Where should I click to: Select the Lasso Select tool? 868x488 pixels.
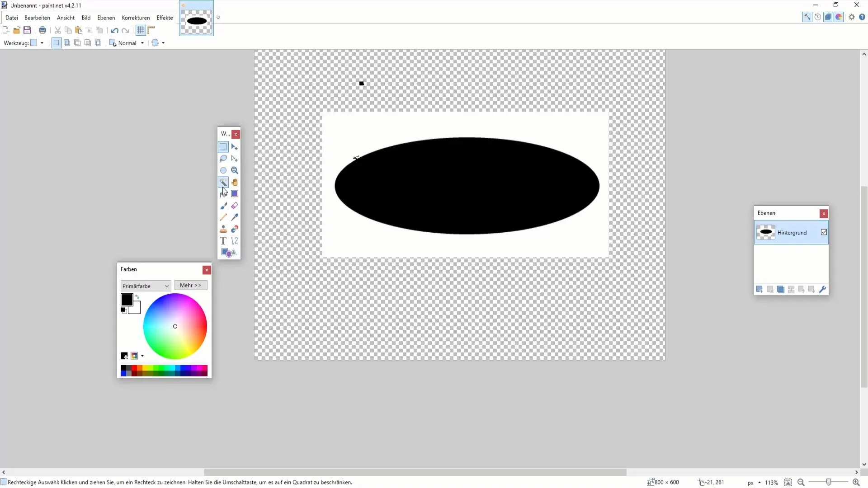click(x=223, y=159)
